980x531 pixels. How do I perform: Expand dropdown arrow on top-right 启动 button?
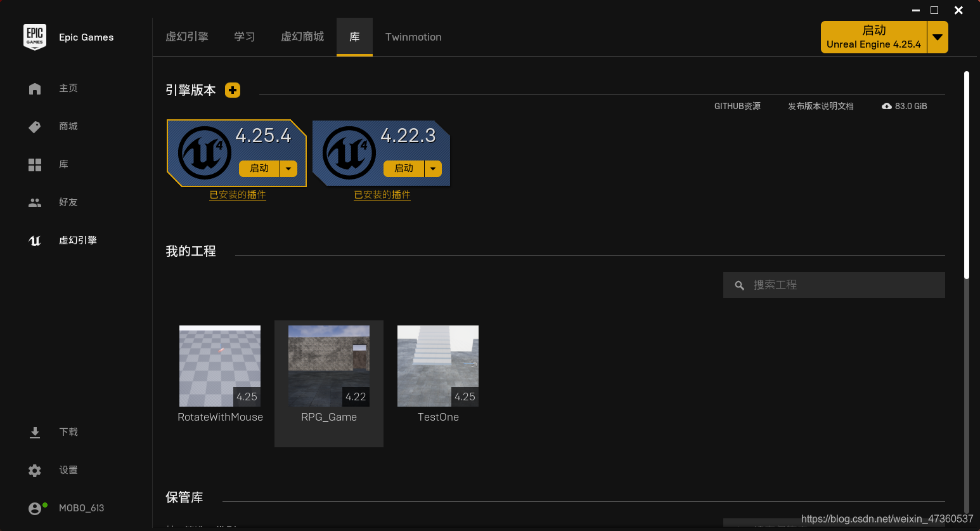pyautogui.click(x=938, y=37)
